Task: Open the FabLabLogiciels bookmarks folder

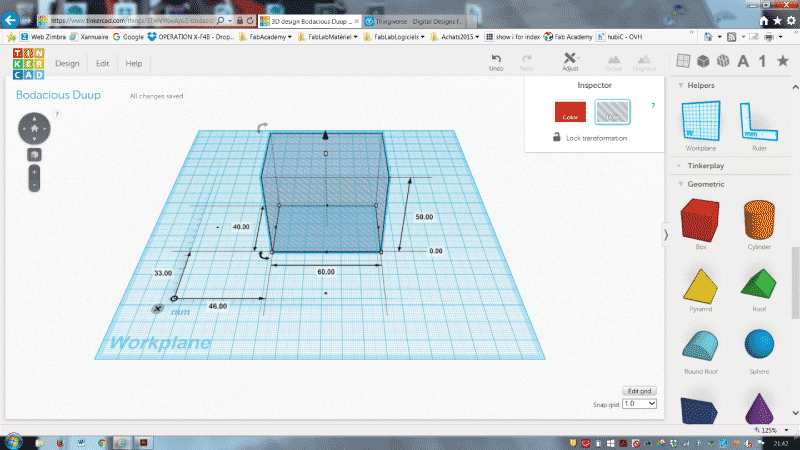Action: click(394, 37)
